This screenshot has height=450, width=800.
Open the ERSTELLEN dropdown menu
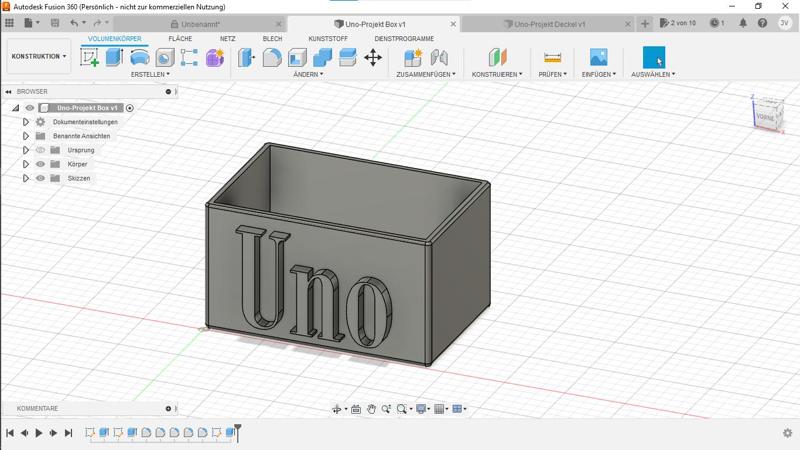click(150, 74)
